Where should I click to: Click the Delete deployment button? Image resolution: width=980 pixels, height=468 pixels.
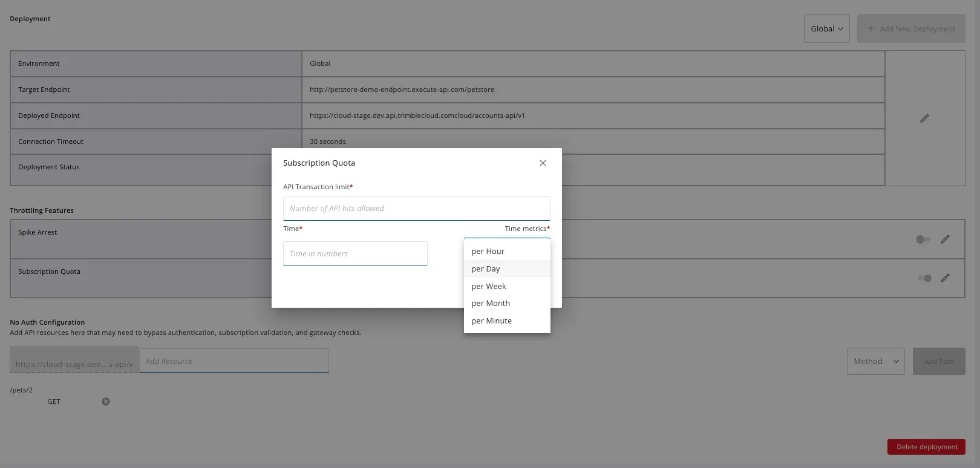tap(926, 447)
